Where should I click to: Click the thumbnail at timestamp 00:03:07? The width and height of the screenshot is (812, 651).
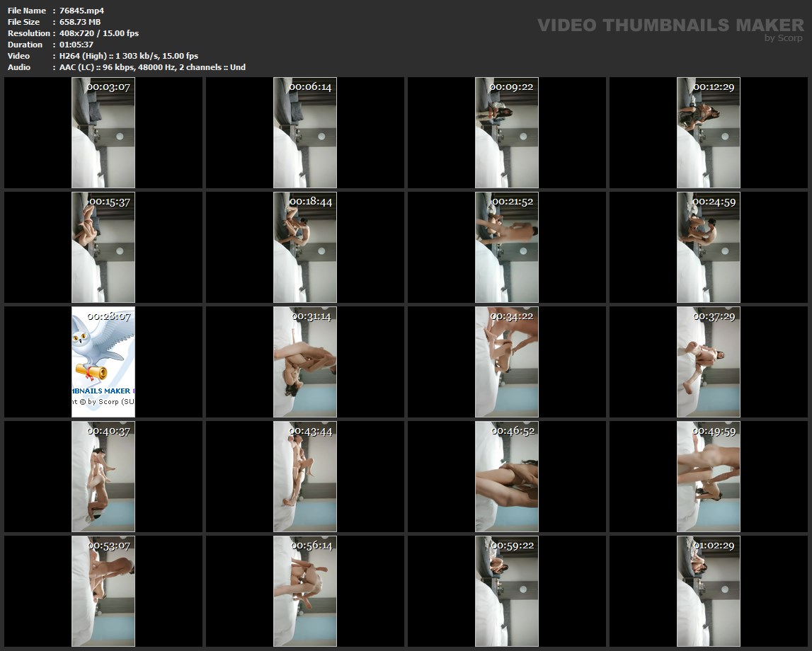tap(103, 132)
